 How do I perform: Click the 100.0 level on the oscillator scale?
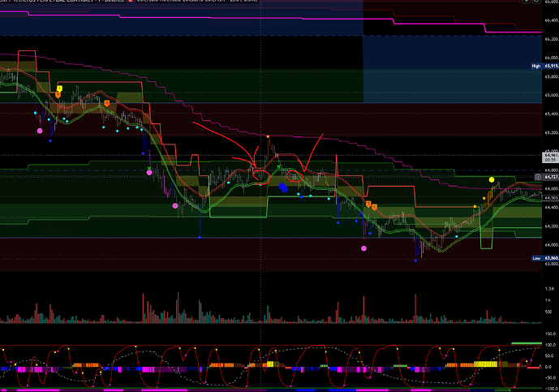point(550,345)
